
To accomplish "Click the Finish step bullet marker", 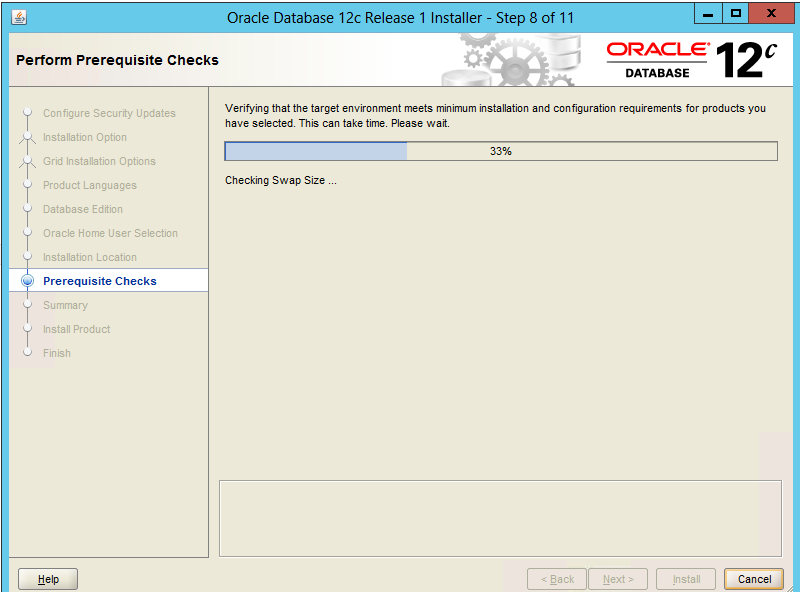I will coord(27,353).
